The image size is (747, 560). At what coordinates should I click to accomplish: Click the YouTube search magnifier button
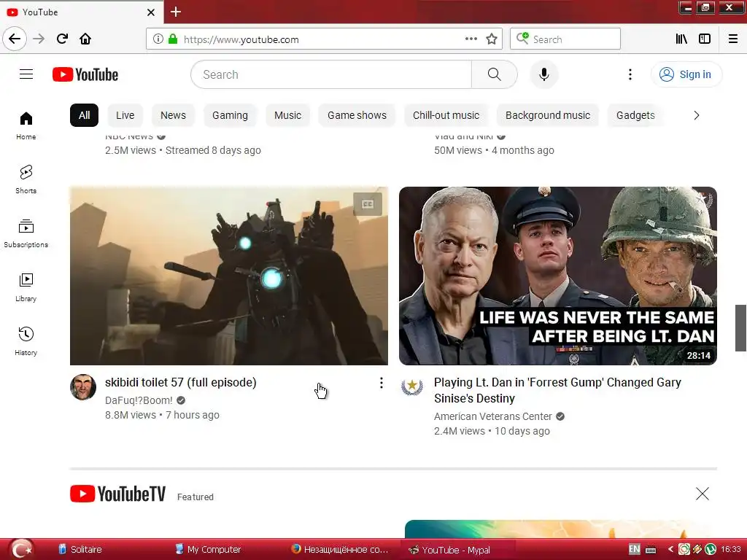[x=494, y=74]
